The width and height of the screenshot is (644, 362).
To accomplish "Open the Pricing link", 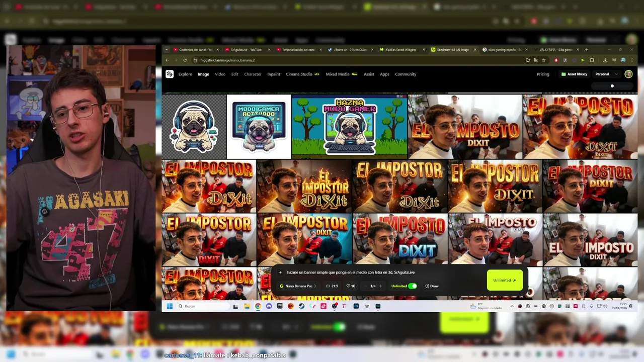I will [x=543, y=74].
